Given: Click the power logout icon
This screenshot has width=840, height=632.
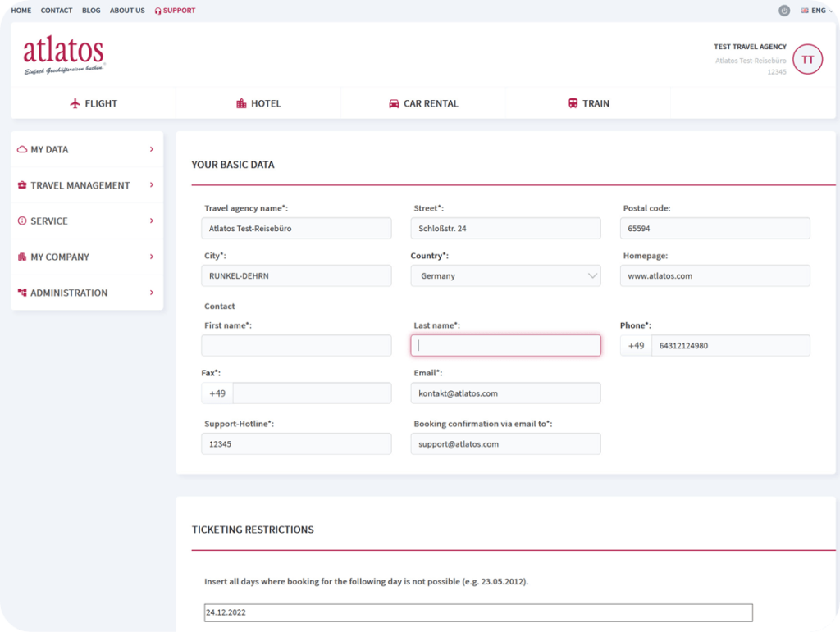Looking at the screenshot, I should [783, 11].
